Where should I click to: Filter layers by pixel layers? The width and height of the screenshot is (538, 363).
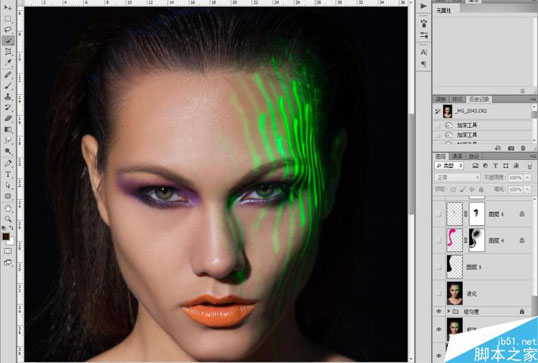(x=475, y=166)
